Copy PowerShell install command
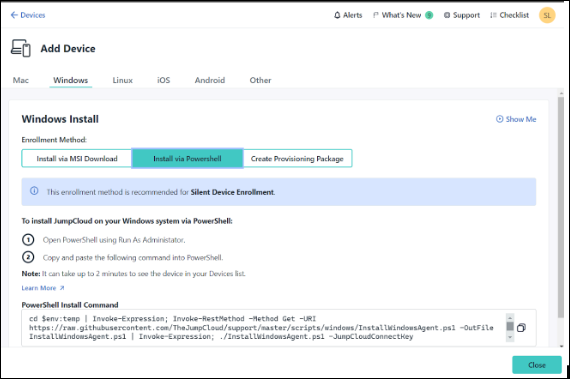The image size is (570, 379). (x=521, y=328)
